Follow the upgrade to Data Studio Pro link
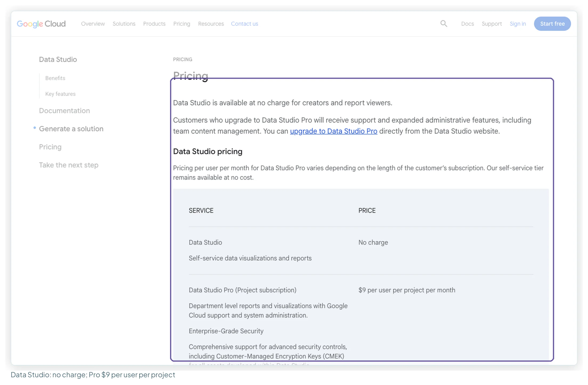 334,131
